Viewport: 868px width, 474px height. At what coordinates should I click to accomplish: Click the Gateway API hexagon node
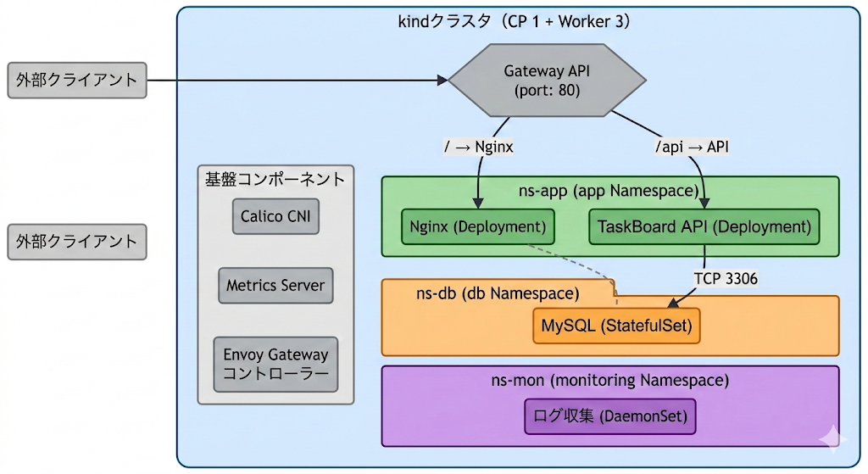[547, 81]
